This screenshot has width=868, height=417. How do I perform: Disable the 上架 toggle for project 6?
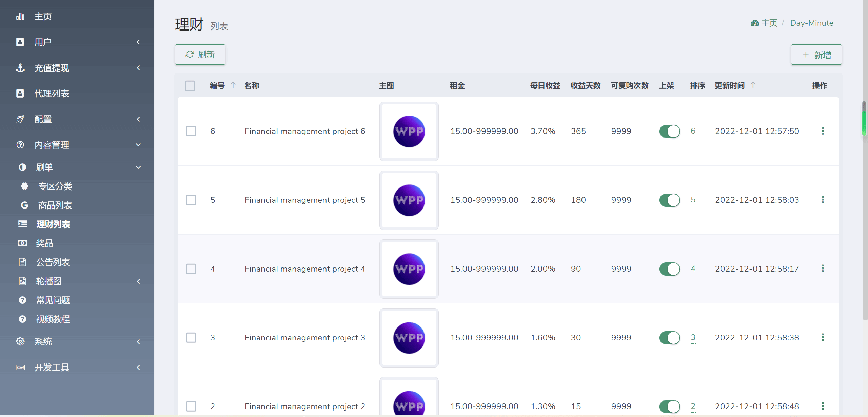tap(669, 131)
